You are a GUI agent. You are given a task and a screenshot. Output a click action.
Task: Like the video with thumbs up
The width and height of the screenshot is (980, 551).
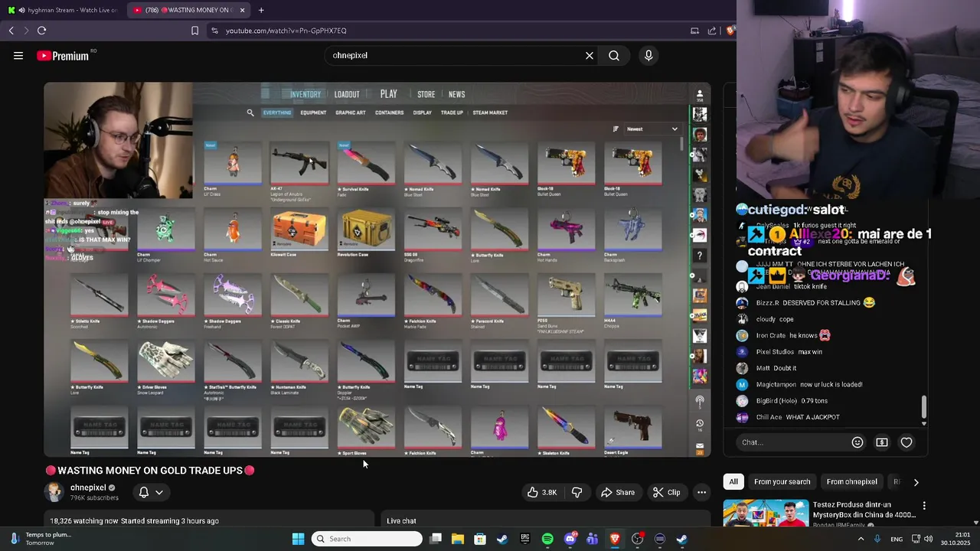tap(541, 492)
